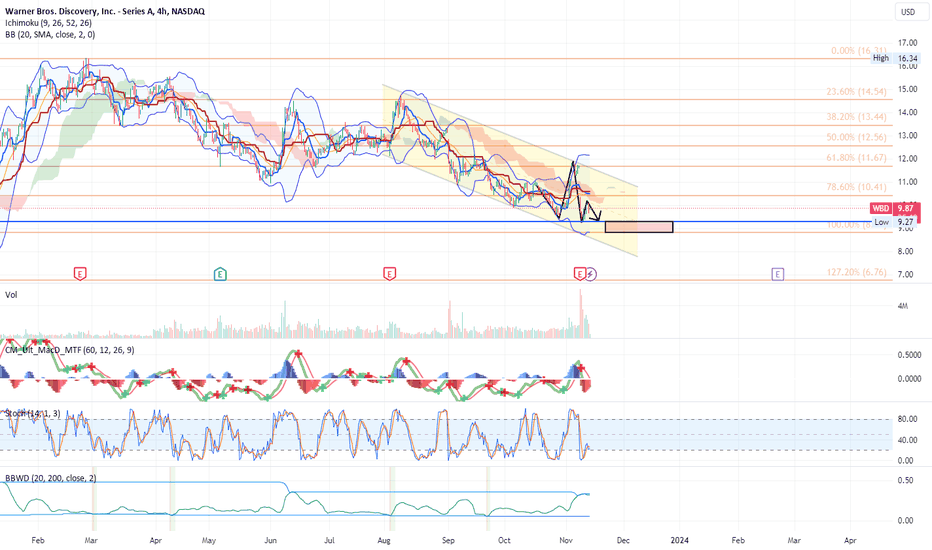
Task: Select the 61.80% (11.67) Fibonacci label
Action: (x=856, y=158)
